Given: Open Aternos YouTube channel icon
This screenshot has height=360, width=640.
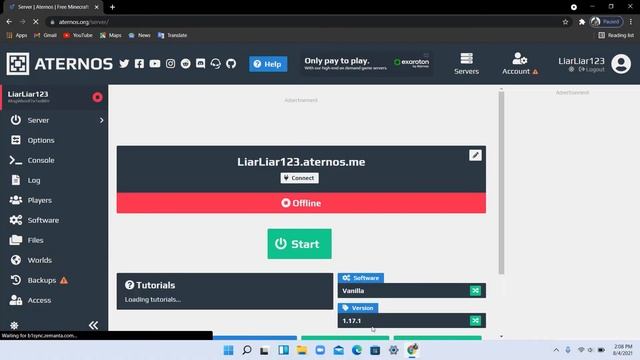Looking at the screenshot, I should 155,64.
